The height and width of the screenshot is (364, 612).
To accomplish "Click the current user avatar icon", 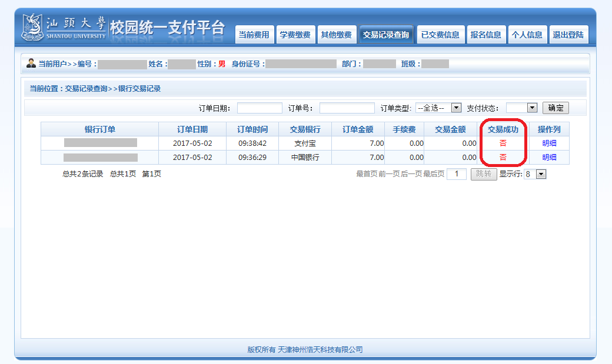I will (31, 64).
